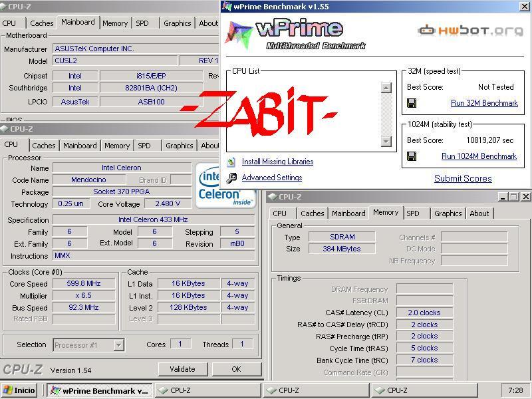Switch to wPrime Benchmark taskbar button
The height and width of the screenshot is (399, 532).
[99, 390]
